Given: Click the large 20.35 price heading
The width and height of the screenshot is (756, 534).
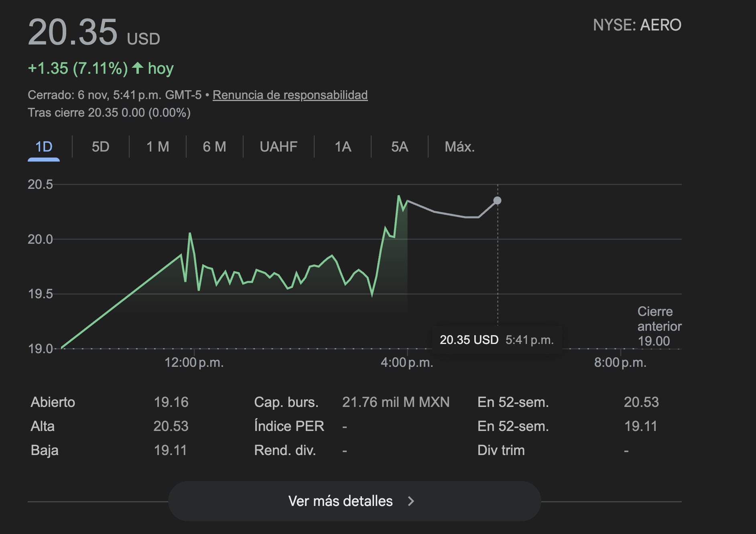Looking at the screenshot, I should pyautogui.click(x=73, y=32).
